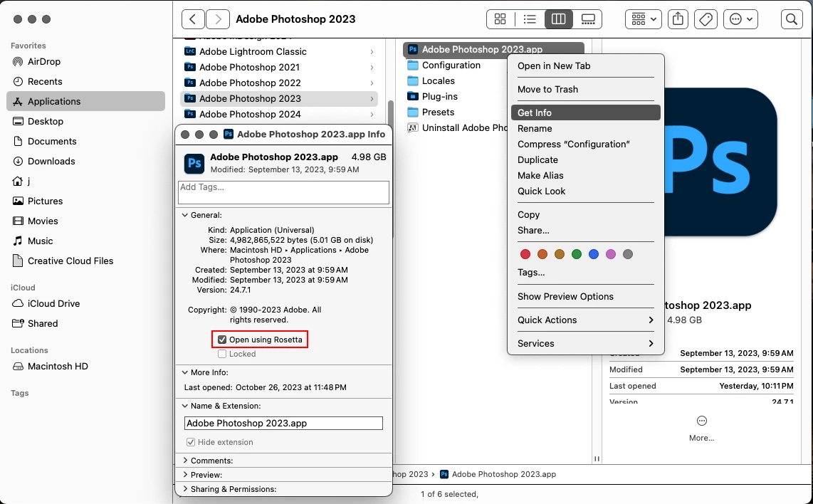This screenshot has width=813, height=504.
Task: Choose Get Info from context menu
Action: (585, 112)
